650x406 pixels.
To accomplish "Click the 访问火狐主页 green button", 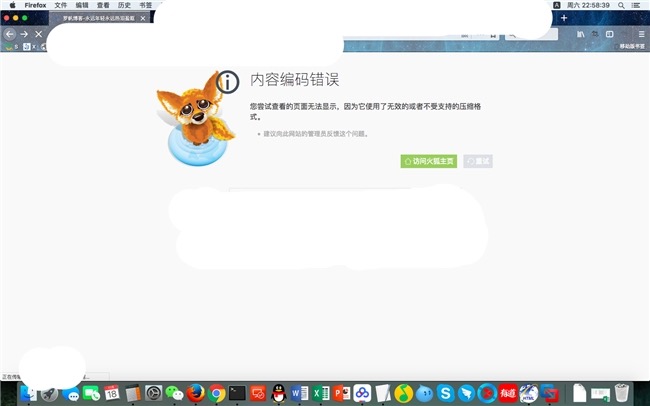I will coord(429,161).
